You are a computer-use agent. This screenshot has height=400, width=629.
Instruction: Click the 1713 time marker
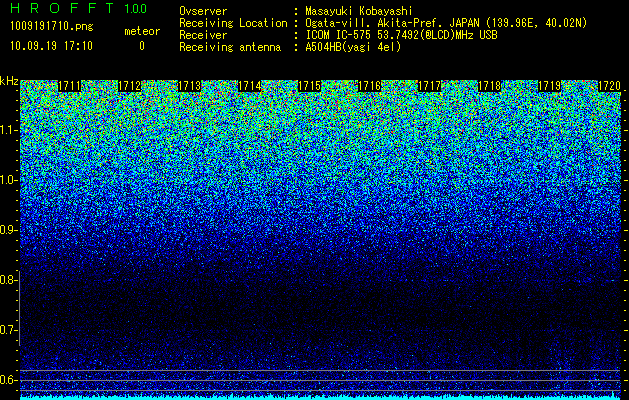[x=189, y=86]
